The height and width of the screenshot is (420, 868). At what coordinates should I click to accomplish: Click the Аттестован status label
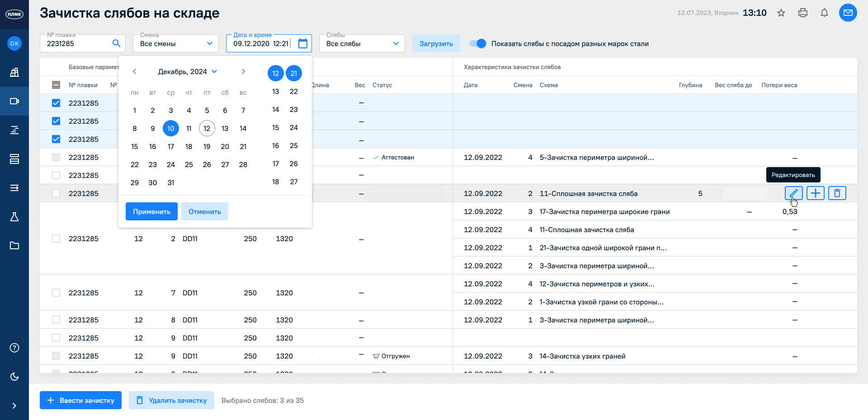[394, 157]
